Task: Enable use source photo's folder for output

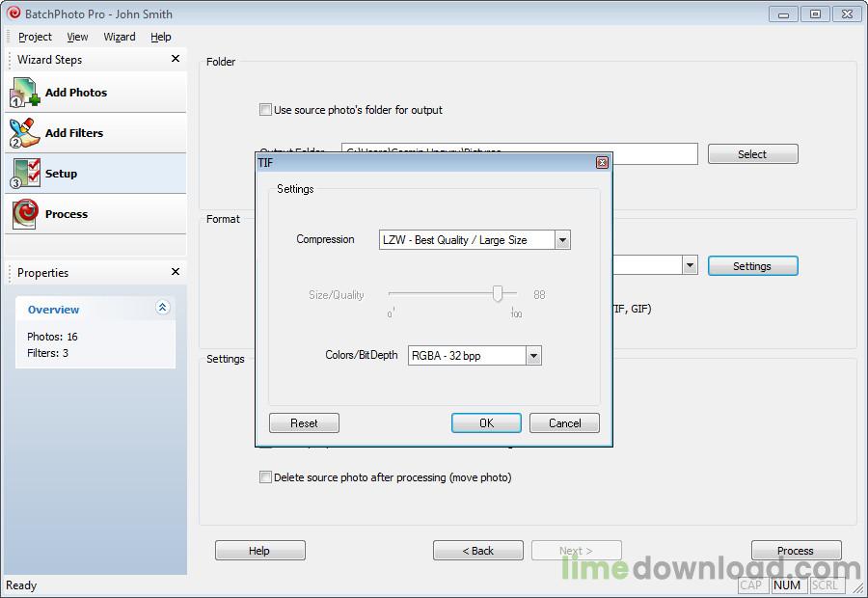Action: click(266, 110)
